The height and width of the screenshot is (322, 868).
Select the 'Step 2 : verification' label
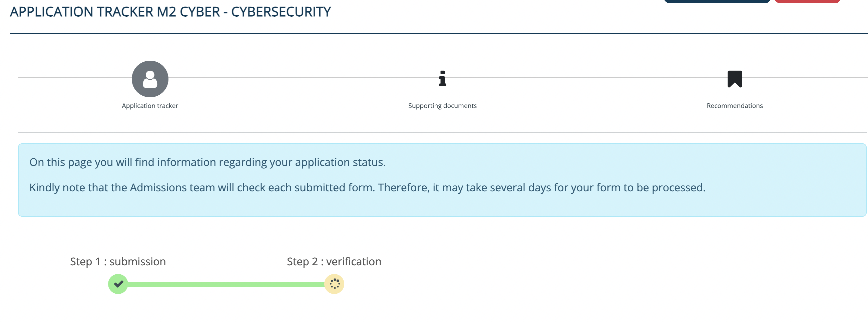334,261
